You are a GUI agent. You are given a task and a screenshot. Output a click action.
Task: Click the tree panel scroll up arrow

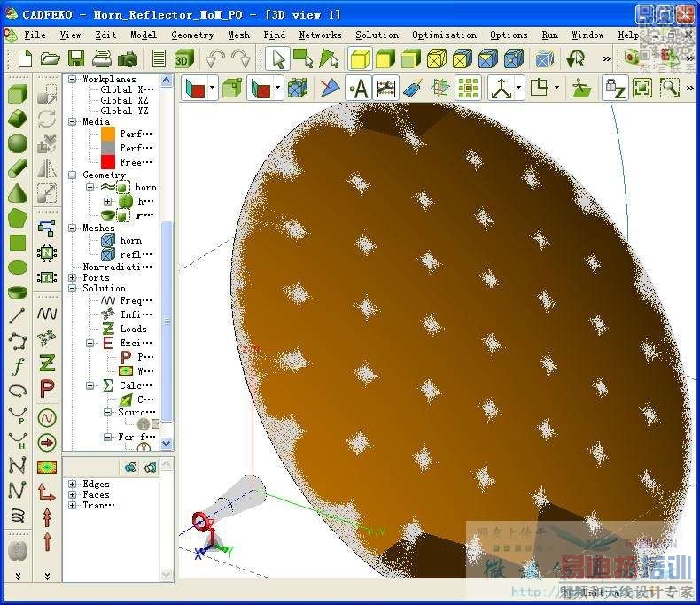tap(166, 81)
